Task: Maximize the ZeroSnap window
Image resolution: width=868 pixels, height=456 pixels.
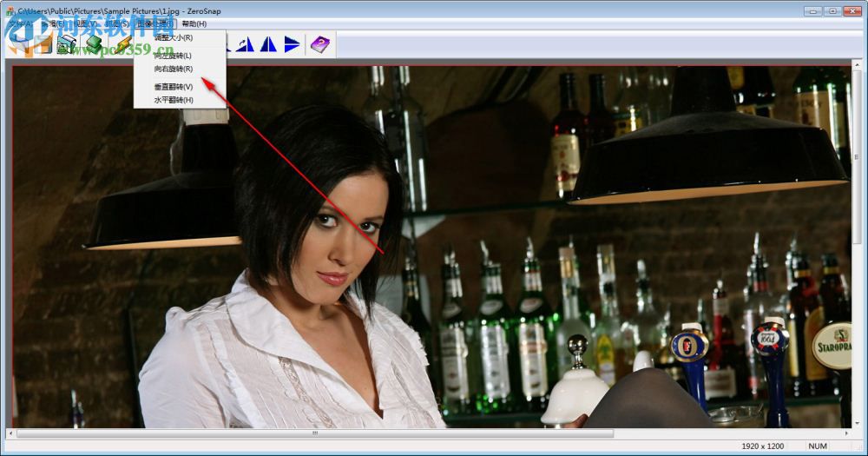Action: point(832,11)
